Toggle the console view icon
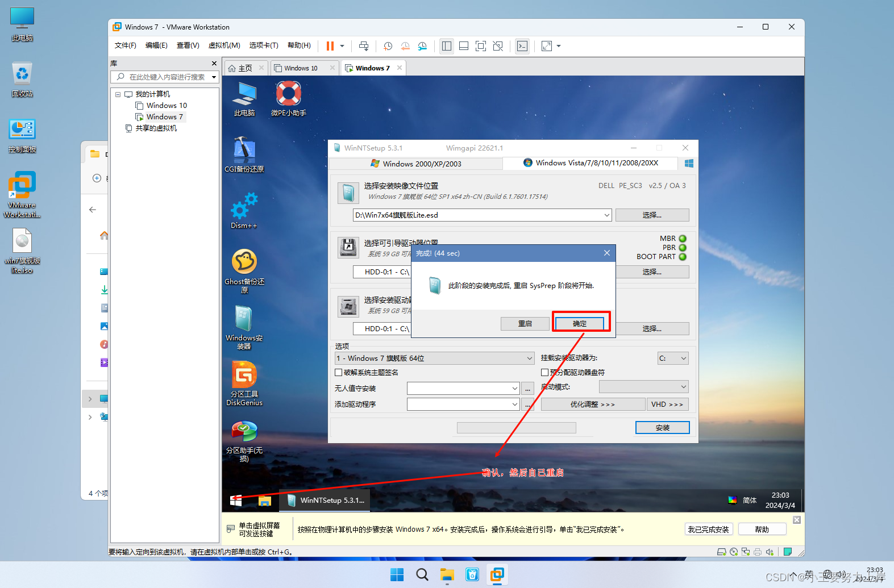The height and width of the screenshot is (588, 894). (522, 46)
